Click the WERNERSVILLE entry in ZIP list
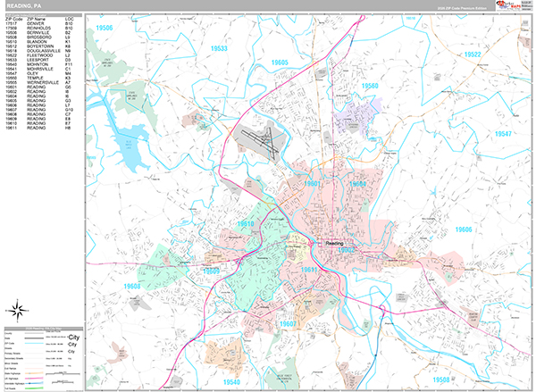The width and height of the screenshot is (536, 392). point(41,79)
